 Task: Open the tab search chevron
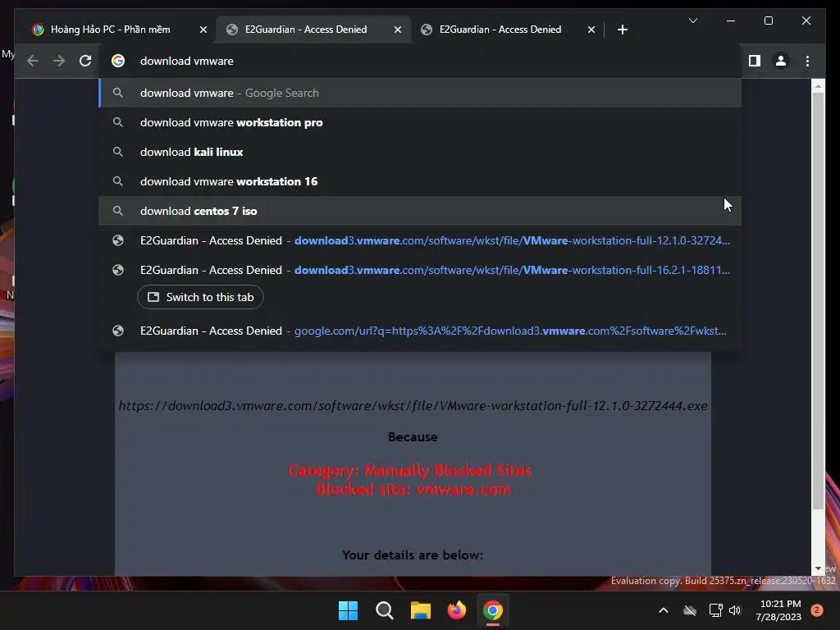(692, 21)
